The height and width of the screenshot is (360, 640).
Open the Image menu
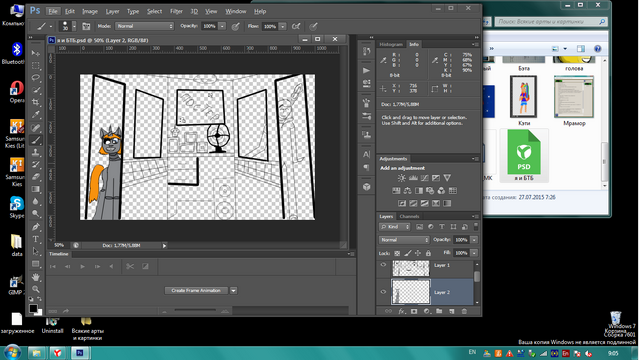(x=90, y=11)
